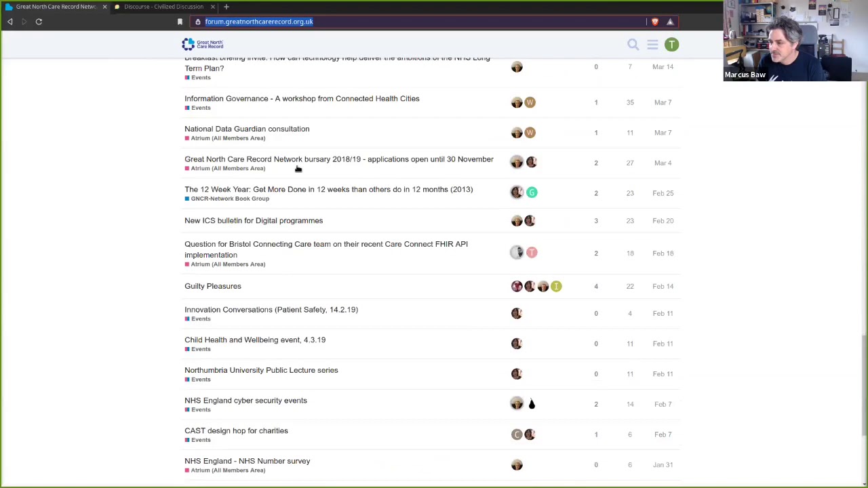Open NHS England cyber security events topic
The width and height of the screenshot is (868, 488).
tap(245, 401)
